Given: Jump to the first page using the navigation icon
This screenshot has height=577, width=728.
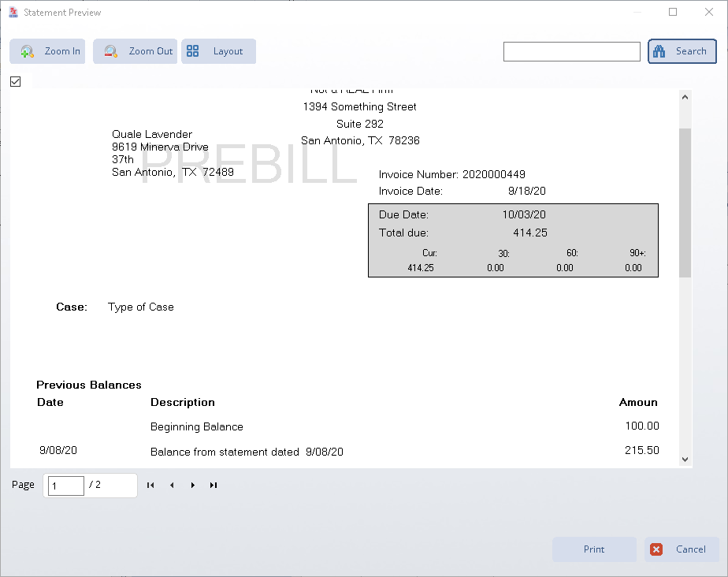Looking at the screenshot, I should tap(150, 485).
